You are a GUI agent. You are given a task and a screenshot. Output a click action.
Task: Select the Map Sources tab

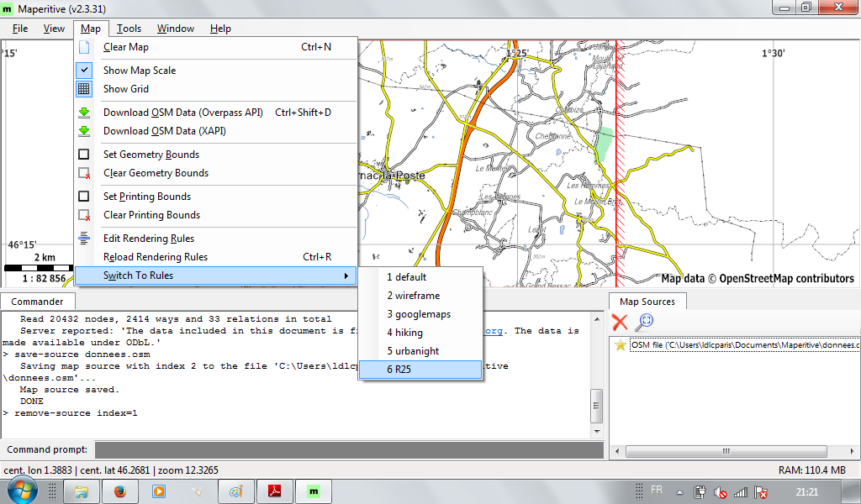point(647,302)
